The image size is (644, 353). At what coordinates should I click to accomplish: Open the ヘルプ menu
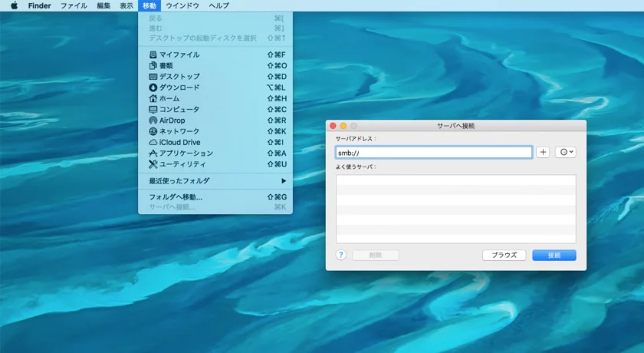pyautogui.click(x=219, y=5)
